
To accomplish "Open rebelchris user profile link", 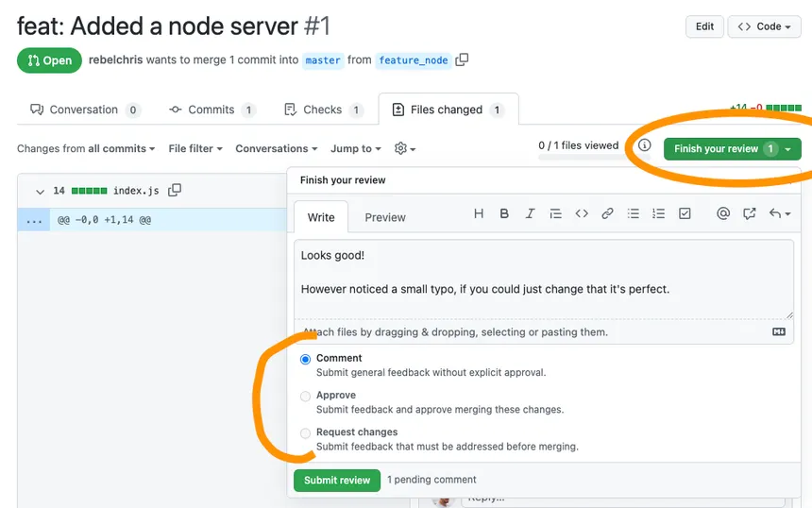I will [x=115, y=59].
